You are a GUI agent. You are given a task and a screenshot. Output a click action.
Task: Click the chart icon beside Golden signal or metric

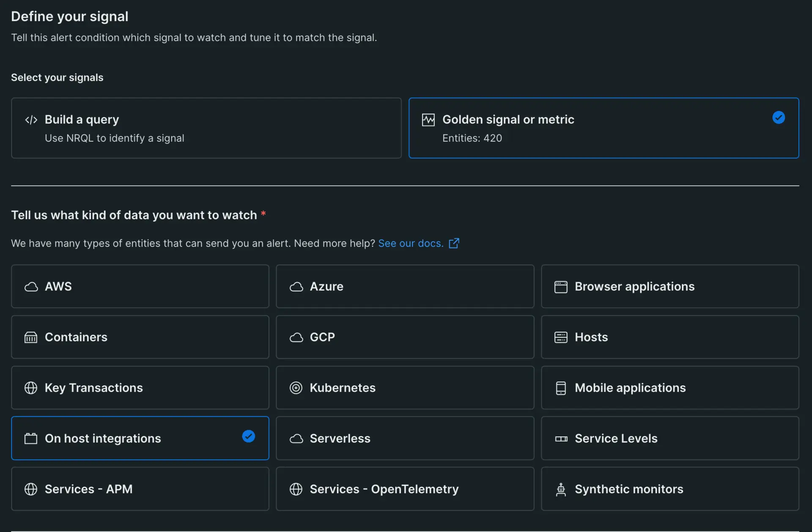coord(428,120)
